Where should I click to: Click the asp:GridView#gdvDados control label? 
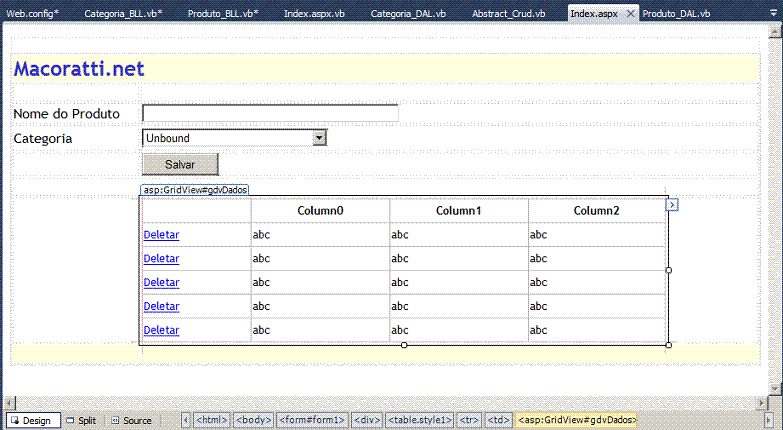(x=195, y=190)
